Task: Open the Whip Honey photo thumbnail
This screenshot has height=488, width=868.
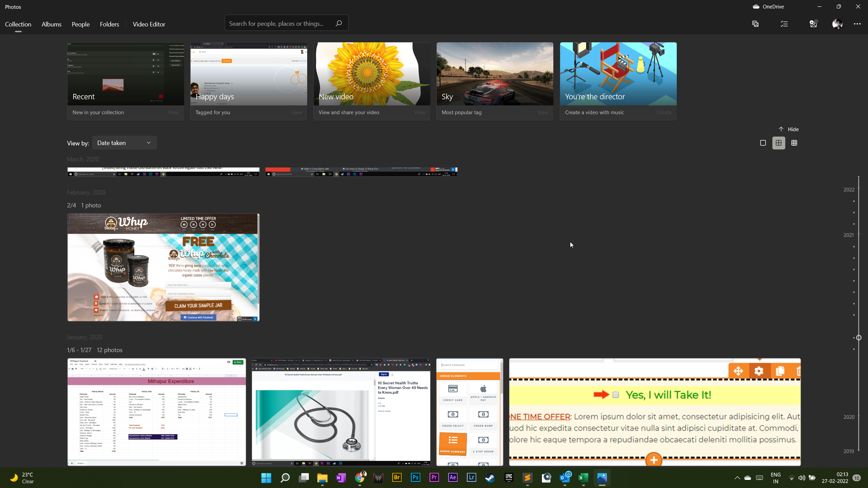Action: pos(163,267)
